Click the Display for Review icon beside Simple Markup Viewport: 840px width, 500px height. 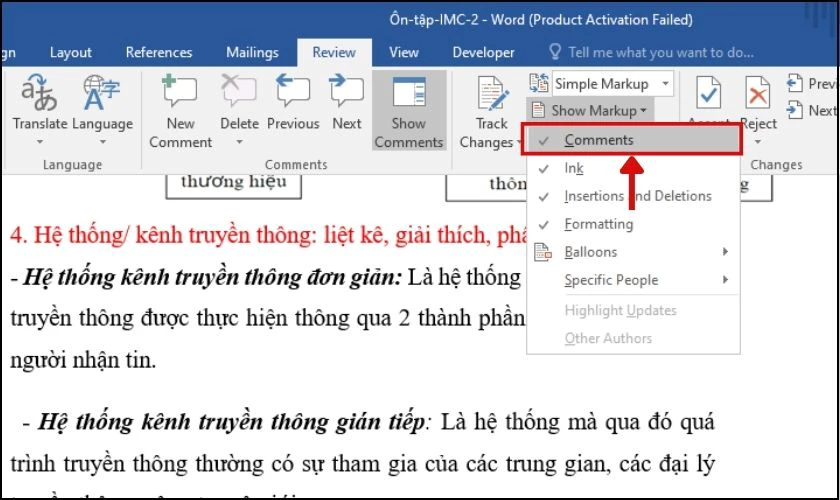[539, 83]
